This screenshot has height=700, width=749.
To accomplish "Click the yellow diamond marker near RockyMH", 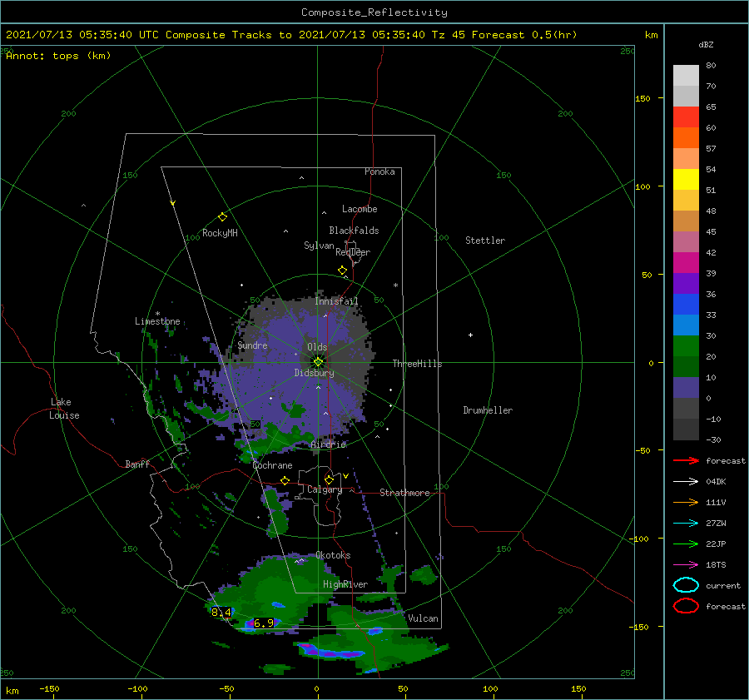I will 222,217.
